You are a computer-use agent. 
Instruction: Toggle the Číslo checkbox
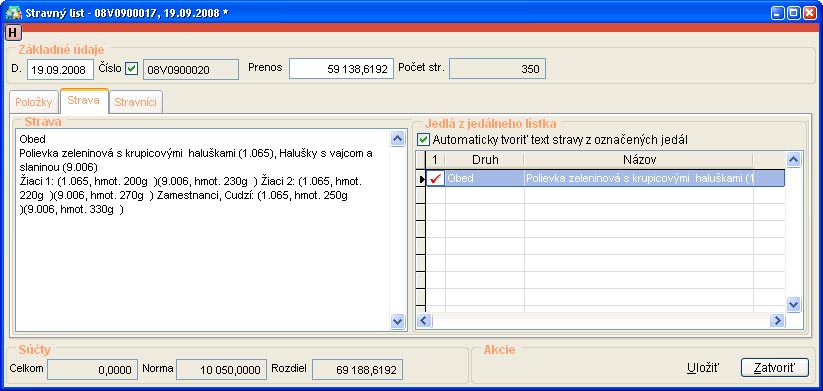coord(131,69)
